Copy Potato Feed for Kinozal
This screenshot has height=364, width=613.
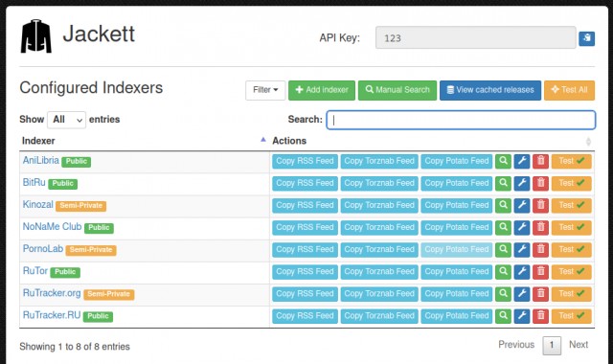pyautogui.click(x=457, y=205)
